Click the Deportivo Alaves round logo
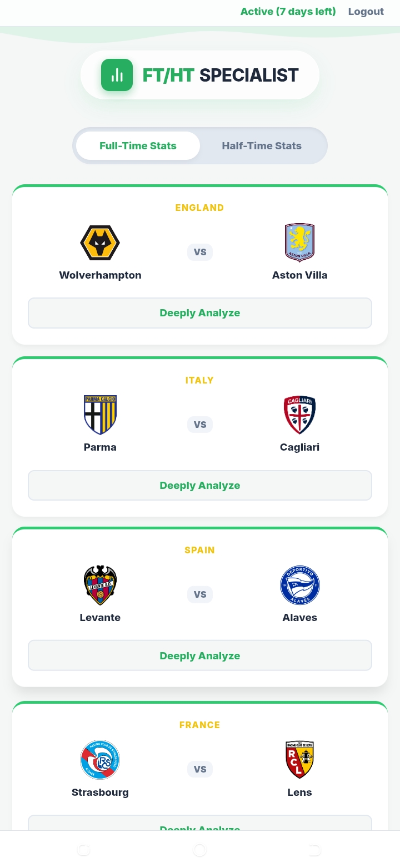Viewport: 400px width, 868px height. [x=299, y=585]
